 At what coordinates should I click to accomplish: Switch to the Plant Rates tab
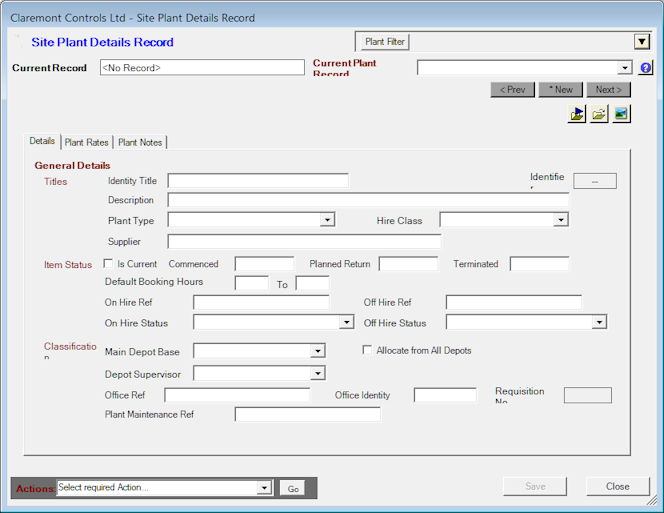(x=86, y=142)
